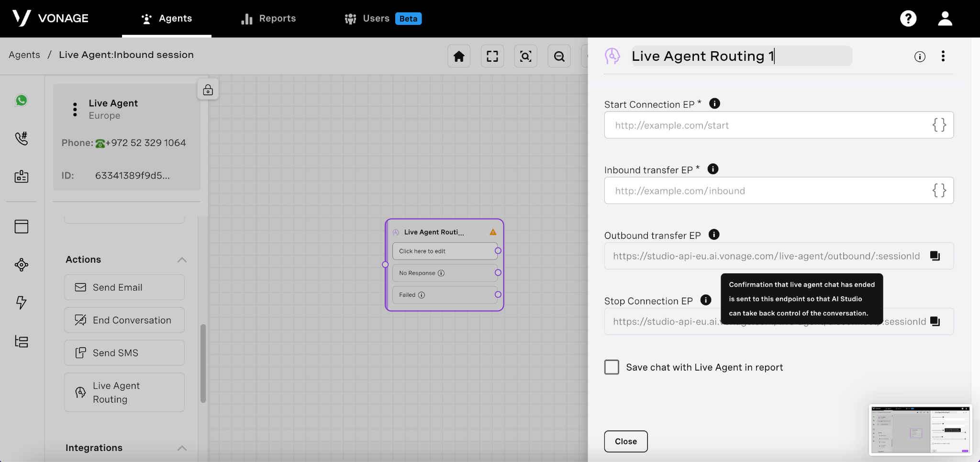Viewport: 980px width, 462px height.
Task: Enable Save chat with Live Agent in report
Action: pos(612,367)
